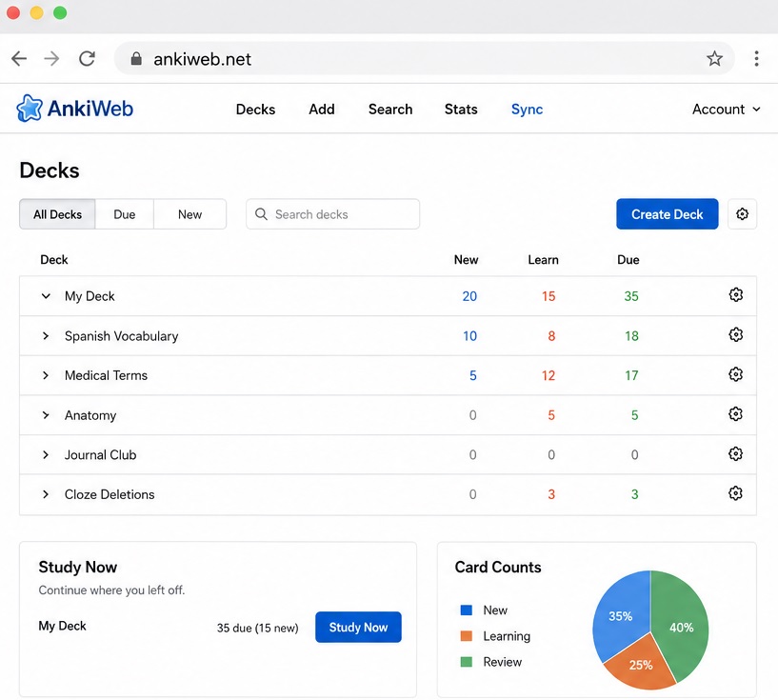Image resolution: width=778 pixels, height=700 pixels.
Task: Open the Decks nav item
Action: [255, 110]
